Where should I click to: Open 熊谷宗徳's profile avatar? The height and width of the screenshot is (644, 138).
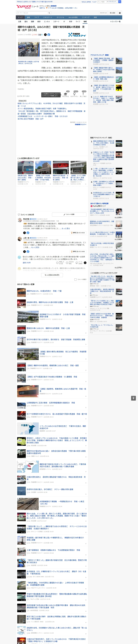[20, 220]
